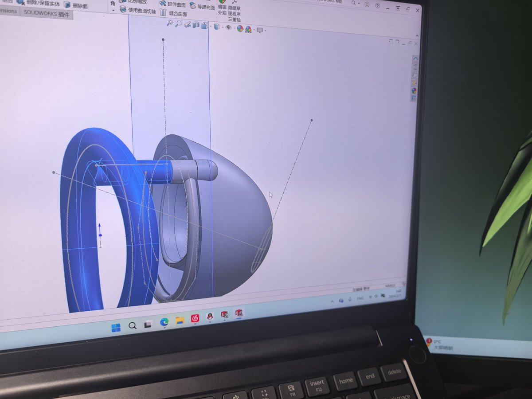Open SOLIDWORKS Resources home tab in task pane
The height and width of the screenshot is (399, 532).
pos(415,59)
